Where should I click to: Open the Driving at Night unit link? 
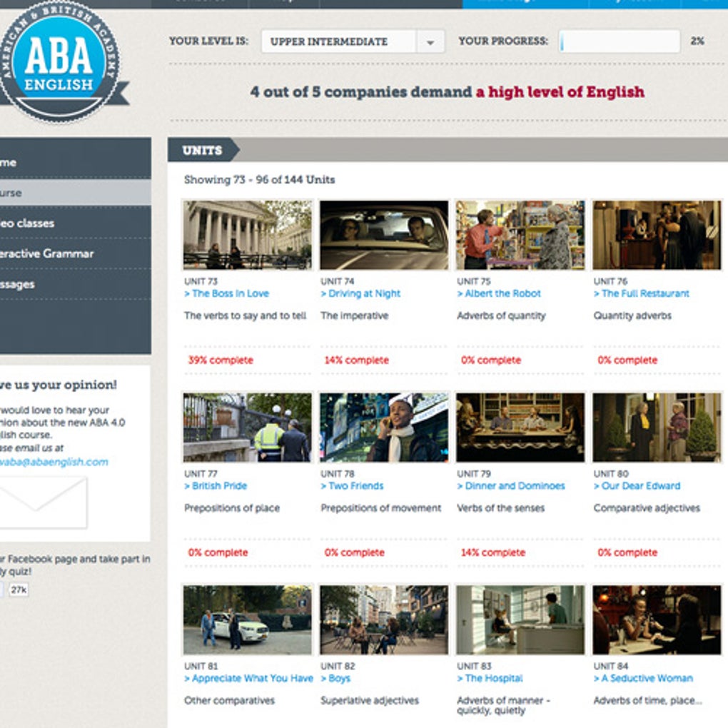coord(360,293)
